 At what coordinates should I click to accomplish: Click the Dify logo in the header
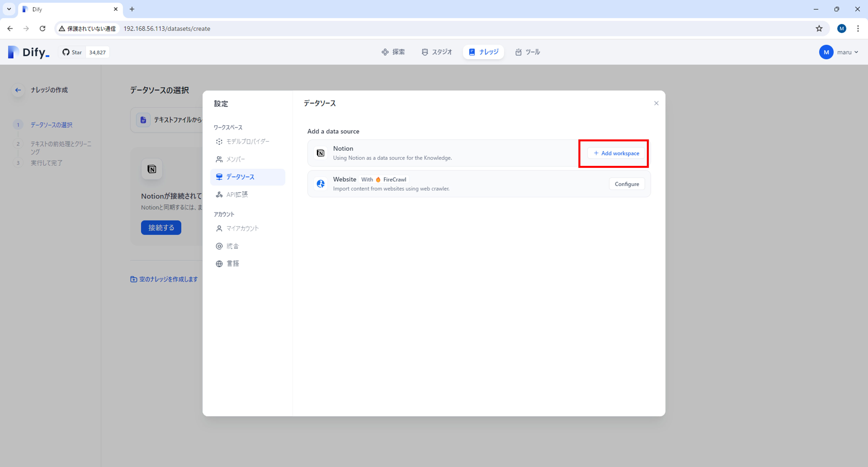click(x=29, y=52)
